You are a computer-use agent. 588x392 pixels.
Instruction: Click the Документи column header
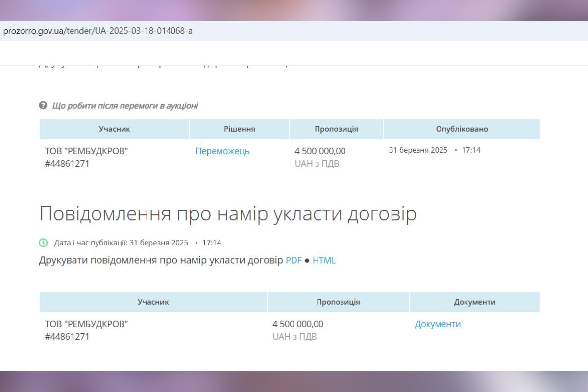(x=474, y=302)
